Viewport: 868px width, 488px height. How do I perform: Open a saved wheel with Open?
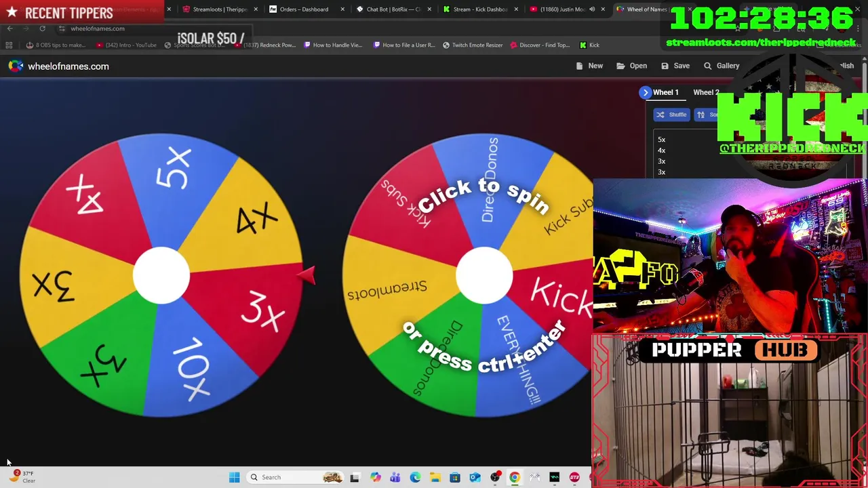tap(631, 66)
